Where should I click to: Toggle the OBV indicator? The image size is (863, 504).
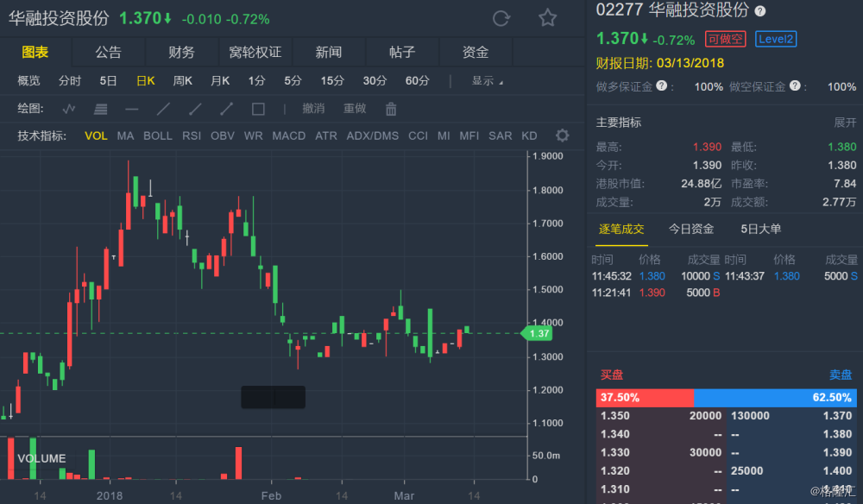pos(223,135)
